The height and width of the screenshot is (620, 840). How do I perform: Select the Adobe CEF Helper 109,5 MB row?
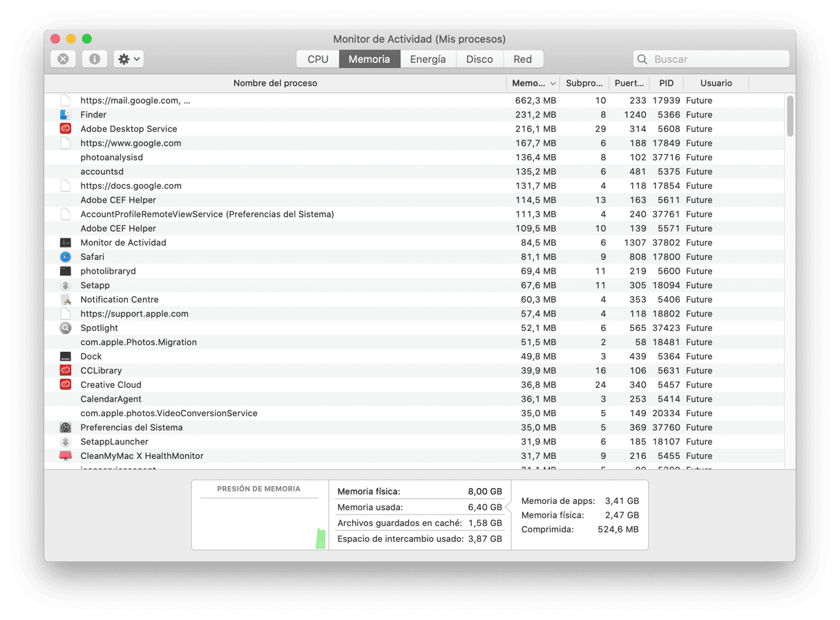[x=414, y=229]
